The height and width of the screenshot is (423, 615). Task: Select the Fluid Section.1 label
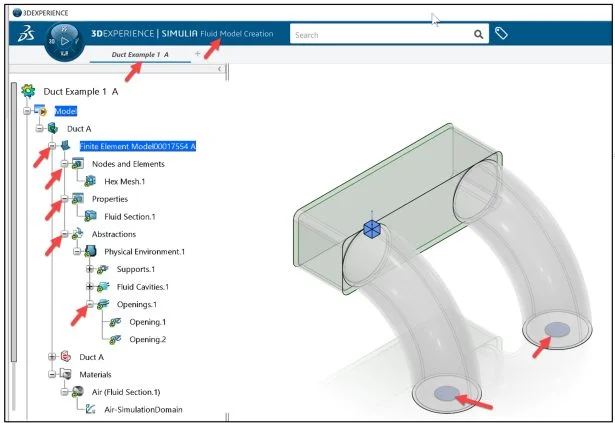pos(130,216)
